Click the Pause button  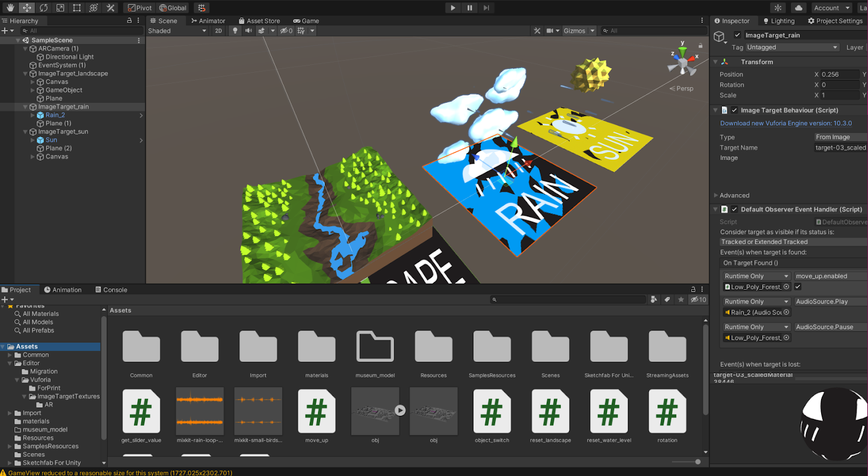[x=470, y=8]
